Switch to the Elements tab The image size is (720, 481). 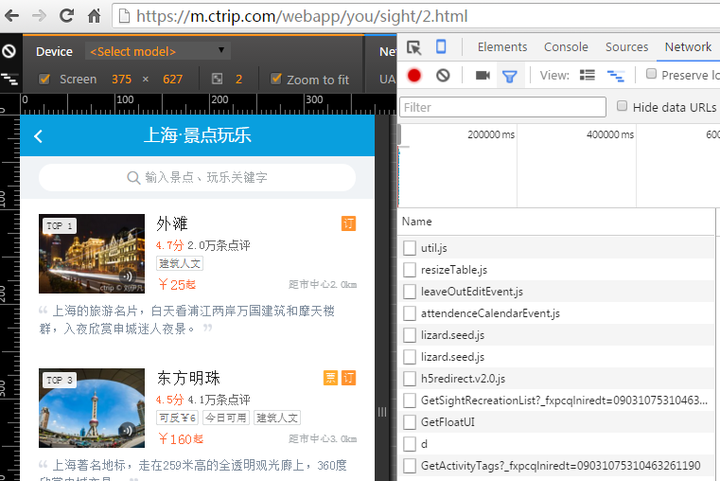[502, 47]
